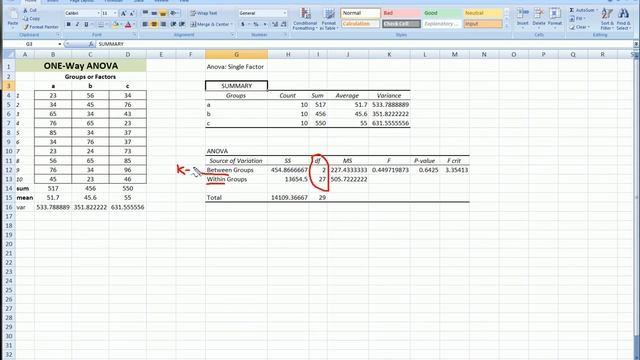Image resolution: width=640 pixels, height=360 pixels.
Task: Decrease decimal places
Action: pos(283,24)
